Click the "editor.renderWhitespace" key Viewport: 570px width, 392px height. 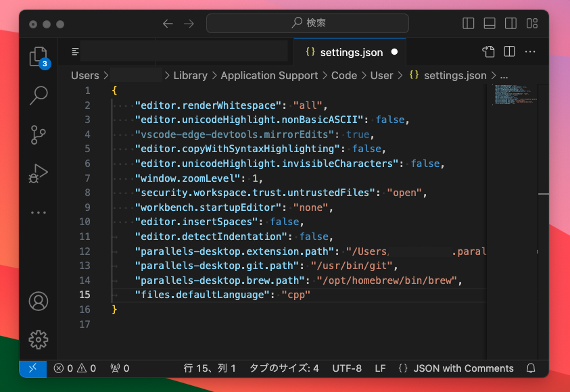(x=208, y=105)
